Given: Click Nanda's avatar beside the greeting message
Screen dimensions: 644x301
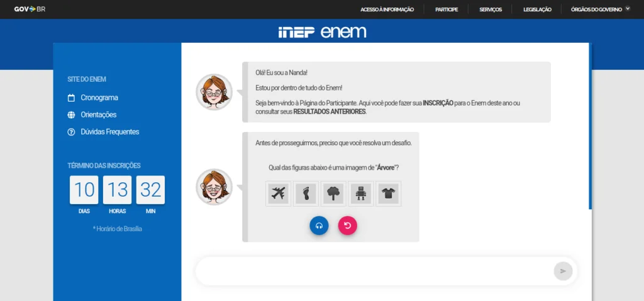Looking at the screenshot, I should (214, 92).
